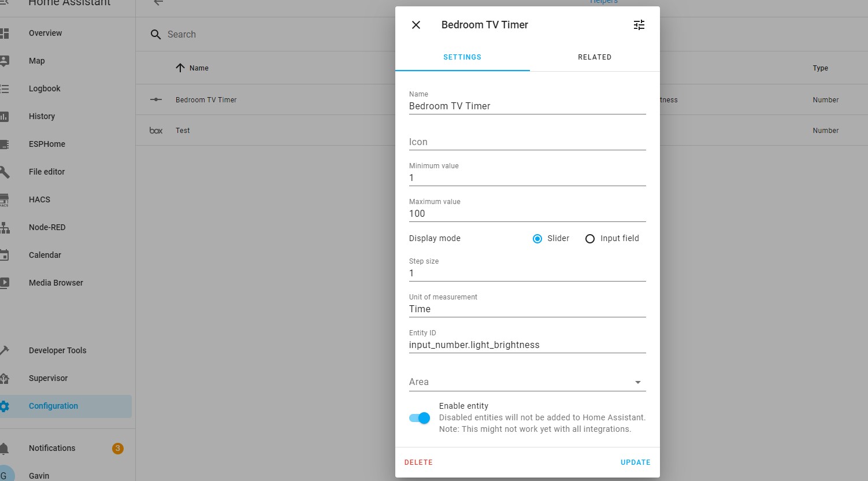Click the Update button
This screenshot has height=481, width=868.
635,462
